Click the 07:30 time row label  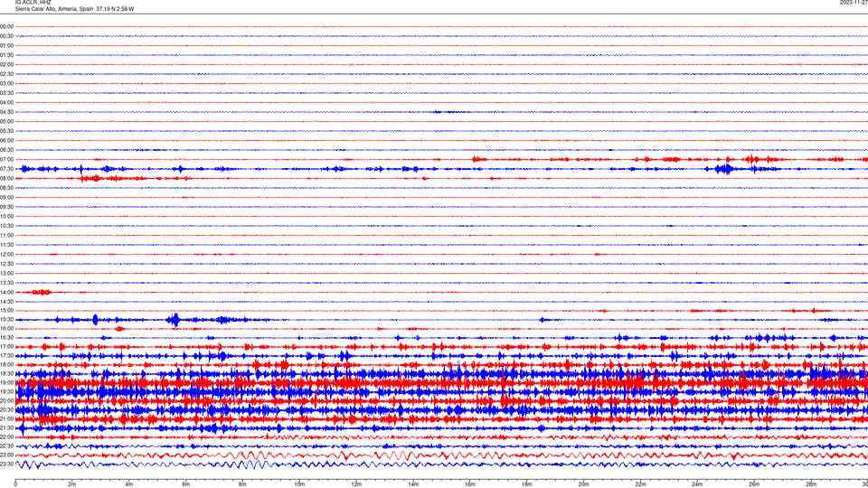6,169
